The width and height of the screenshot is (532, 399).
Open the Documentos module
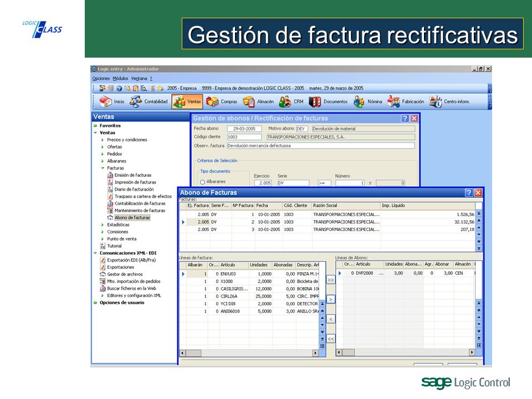[328, 101]
